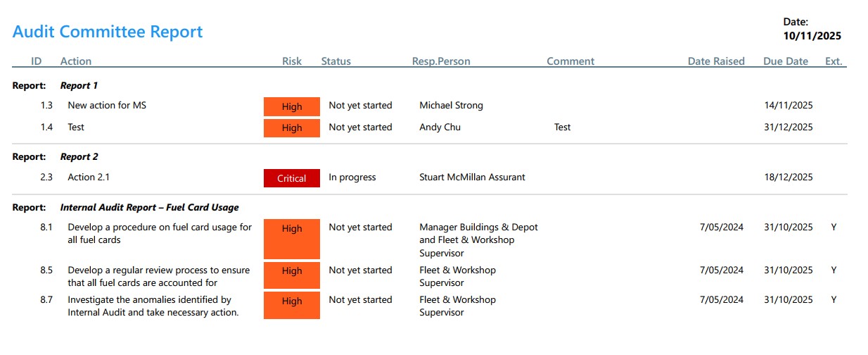Screen dimensions: 868x355
Task: Select Stuart McMillan Assurant responsible person
Action: tap(472, 177)
